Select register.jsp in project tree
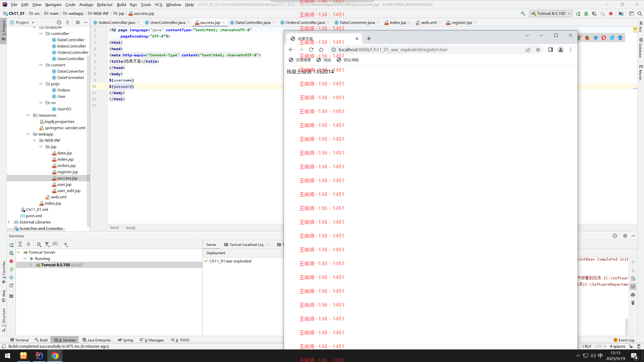644x362 pixels. coord(67,172)
